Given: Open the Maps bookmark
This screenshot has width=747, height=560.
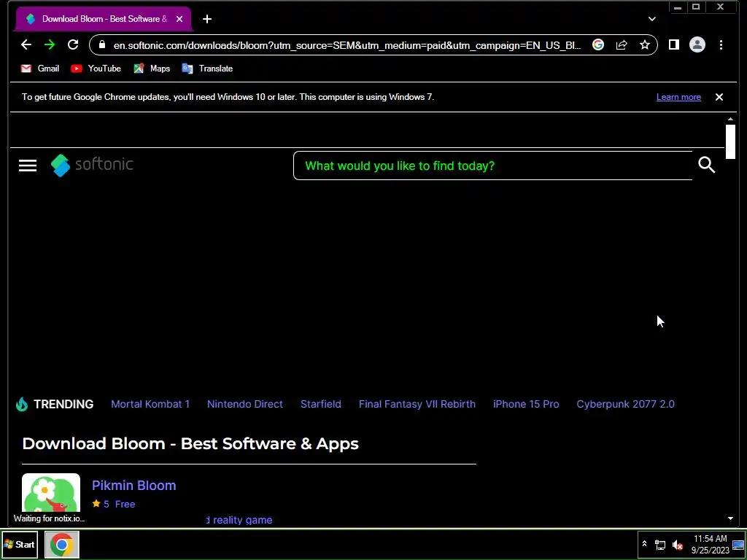Looking at the screenshot, I should pos(152,69).
